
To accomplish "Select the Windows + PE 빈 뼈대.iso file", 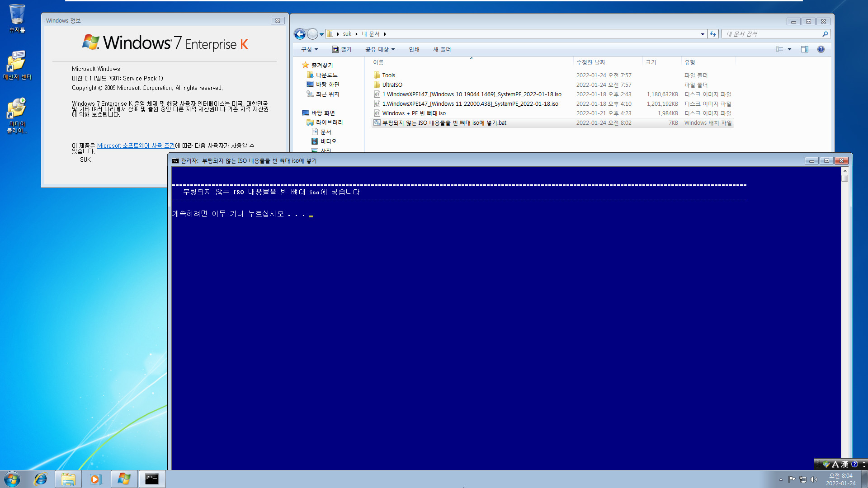I will coord(552,113).
